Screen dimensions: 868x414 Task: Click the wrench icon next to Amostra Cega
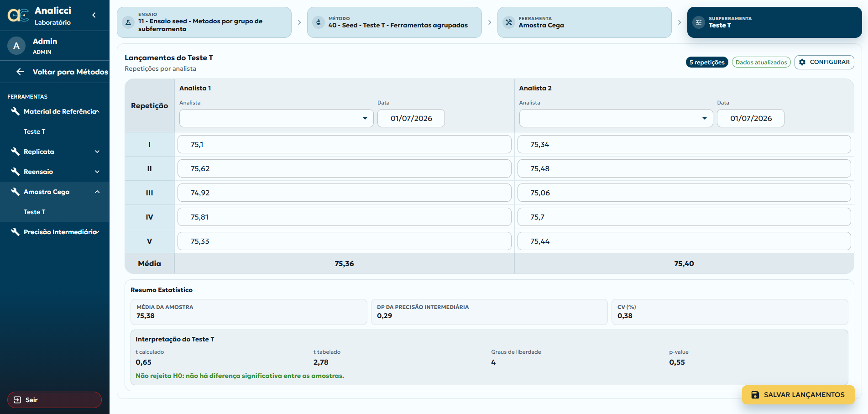click(x=15, y=192)
